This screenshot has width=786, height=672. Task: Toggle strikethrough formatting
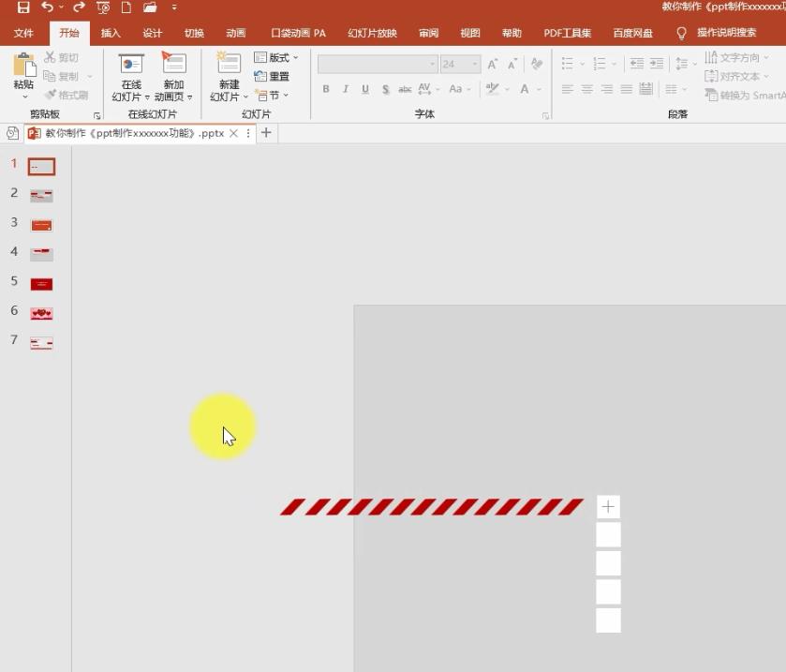[385, 89]
